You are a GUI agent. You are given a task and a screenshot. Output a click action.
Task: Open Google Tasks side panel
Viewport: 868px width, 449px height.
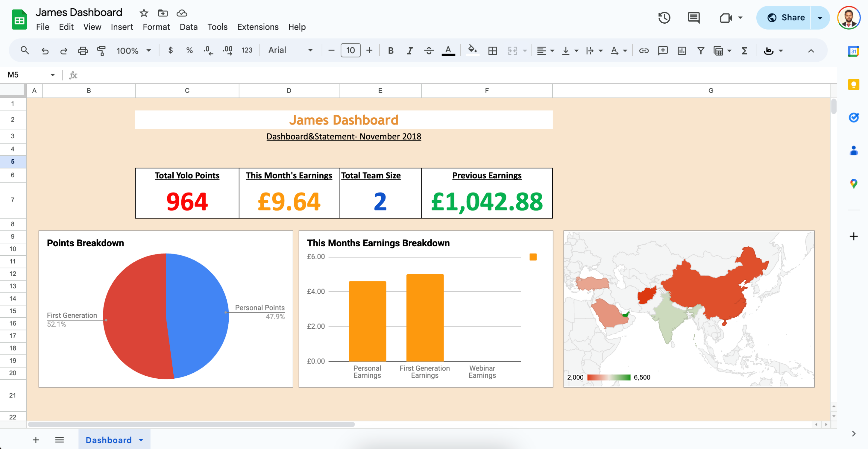click(x=853, y=117)
